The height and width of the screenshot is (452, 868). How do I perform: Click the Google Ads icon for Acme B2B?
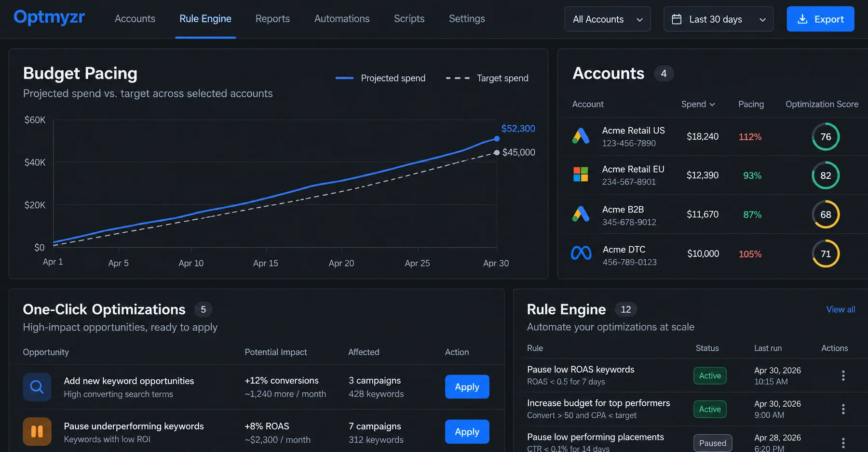[581, 214]
